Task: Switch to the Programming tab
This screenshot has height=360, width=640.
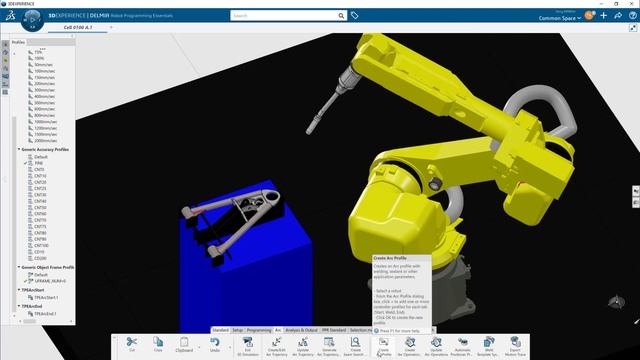Action: (259, 330)
